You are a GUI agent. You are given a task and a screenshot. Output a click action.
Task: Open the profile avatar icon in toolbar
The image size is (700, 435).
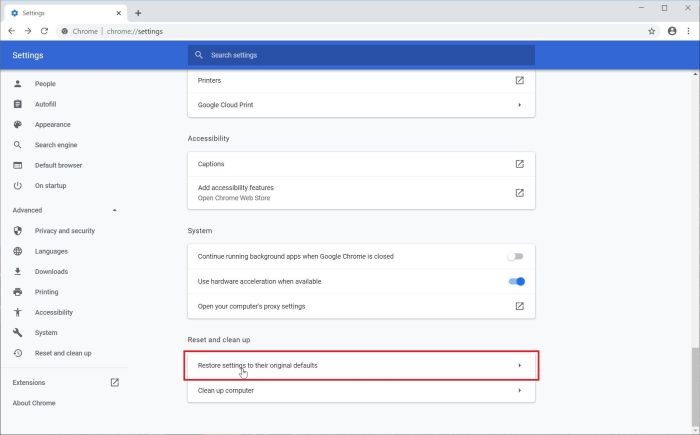click(x=672, y=31)
